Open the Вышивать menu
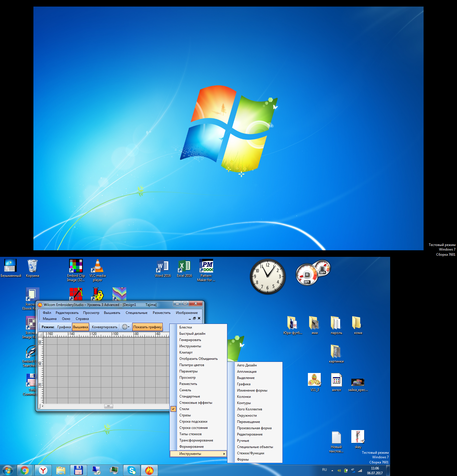This screenshot has width=457, height=476. 112,313
